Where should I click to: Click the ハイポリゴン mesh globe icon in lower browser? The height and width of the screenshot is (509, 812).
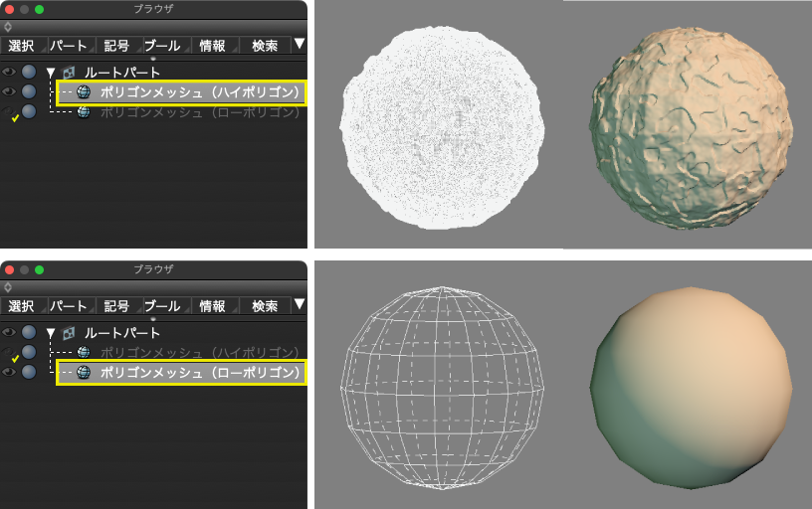84,352
